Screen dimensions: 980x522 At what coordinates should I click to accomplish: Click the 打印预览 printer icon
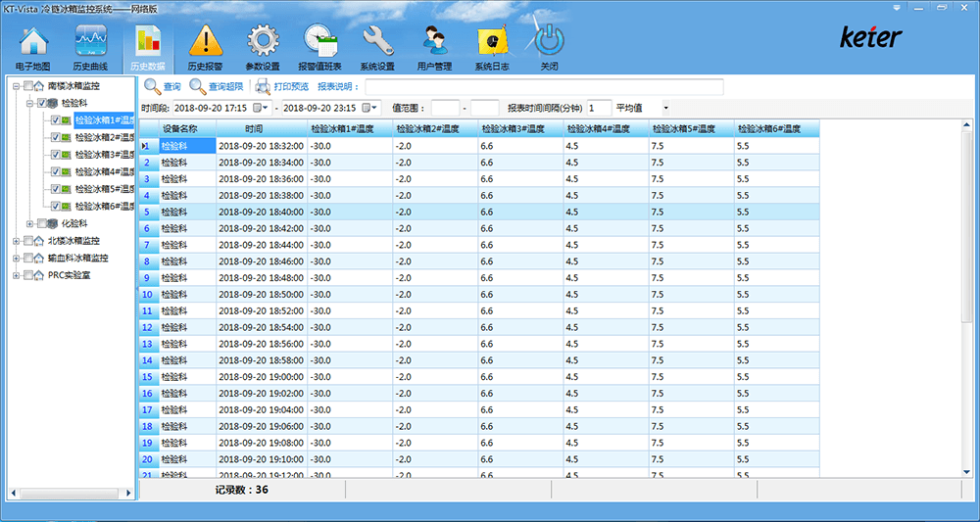tap(263, 86)
